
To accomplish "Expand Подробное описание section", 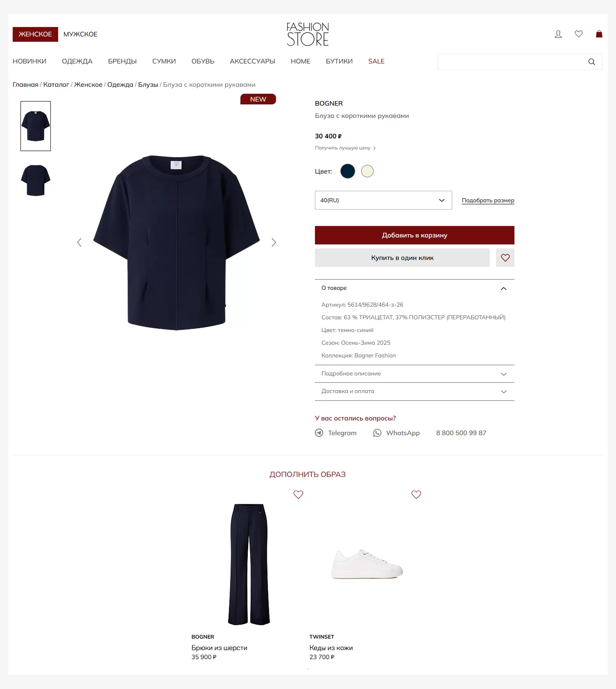I will click(x=414, y=374).
